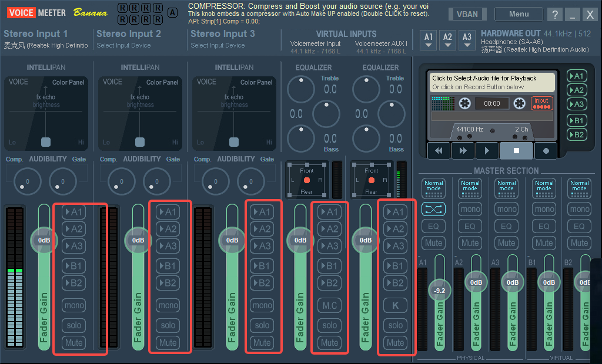Enable B1 routing on Stereo Input 2
This screenshot has height=364, width=602.
[168, 266]
